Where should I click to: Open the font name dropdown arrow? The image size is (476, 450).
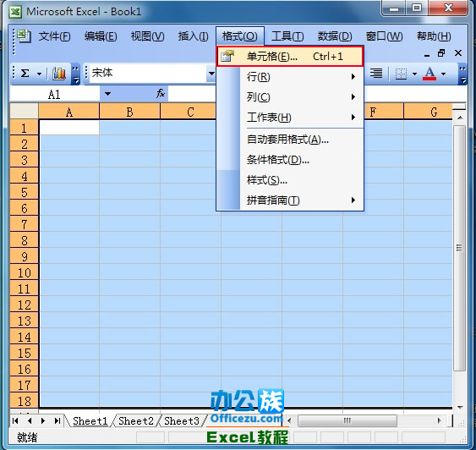pyautogui.click(x=211, y=74)
